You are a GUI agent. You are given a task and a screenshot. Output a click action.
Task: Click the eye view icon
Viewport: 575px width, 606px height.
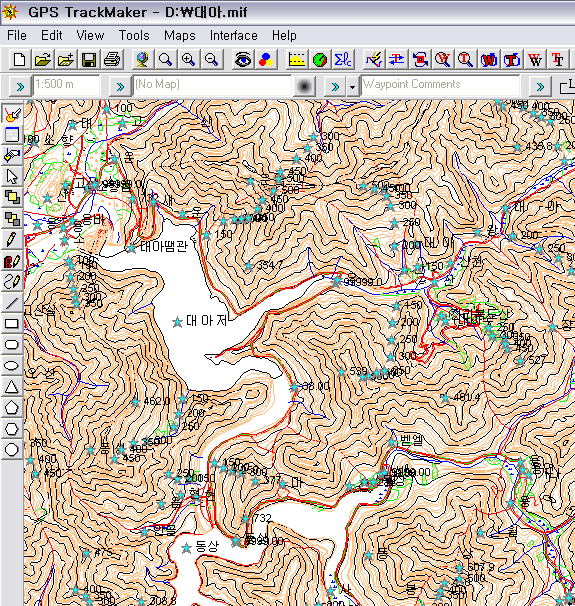(x=243, y=60)
